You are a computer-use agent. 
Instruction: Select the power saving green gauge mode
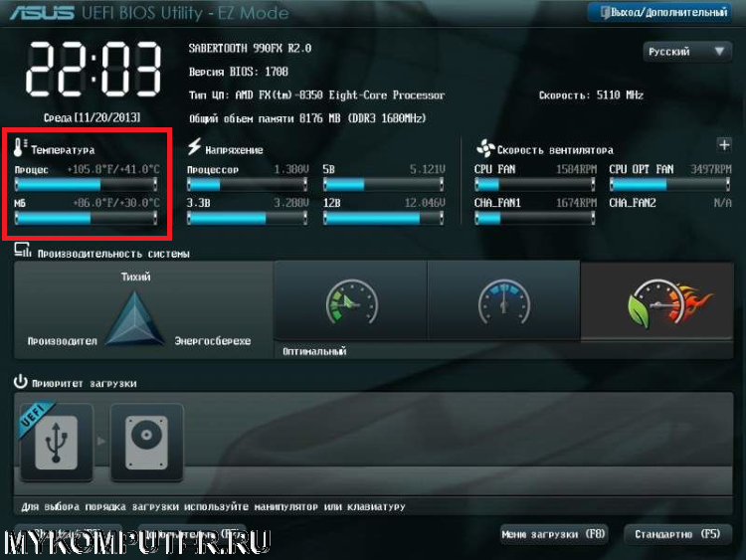pyautogui.click(x=351, y=300)
